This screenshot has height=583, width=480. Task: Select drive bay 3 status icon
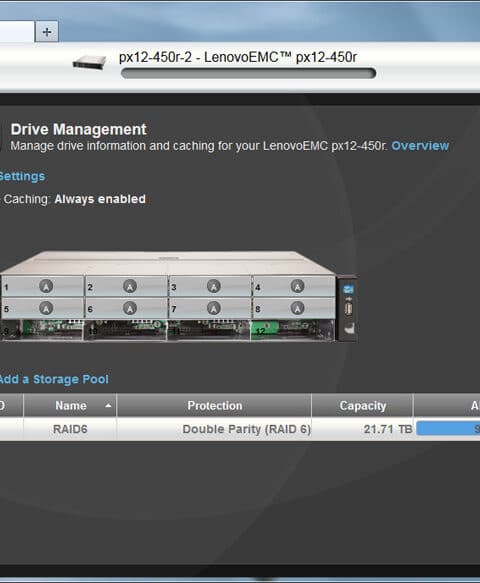click(x=214, y=286)
